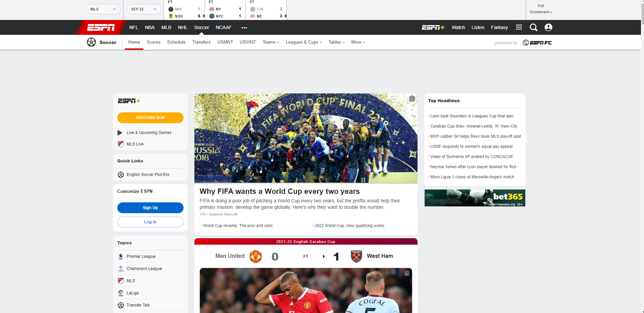Select the NBA menu item
Viewport: 644px width, 313px height.
point(150,27)
